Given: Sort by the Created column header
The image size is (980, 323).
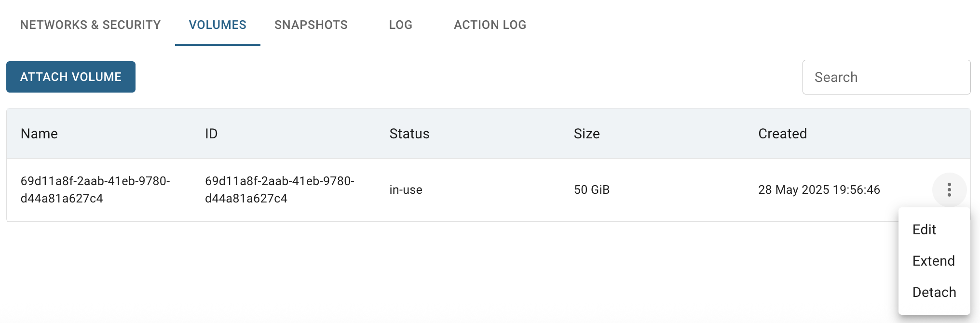Looking at the screenshot, I should click(x=782, y=134).
